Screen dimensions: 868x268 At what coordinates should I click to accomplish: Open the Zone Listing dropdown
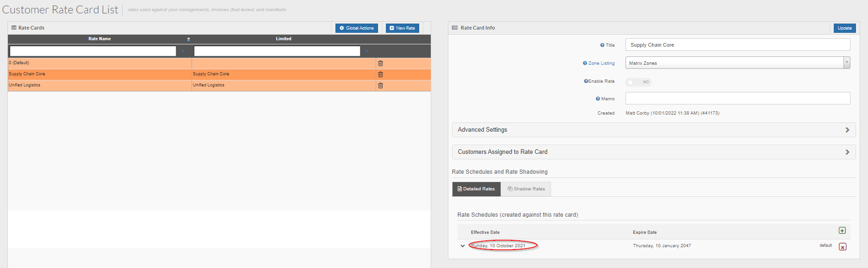click(738, 63)
